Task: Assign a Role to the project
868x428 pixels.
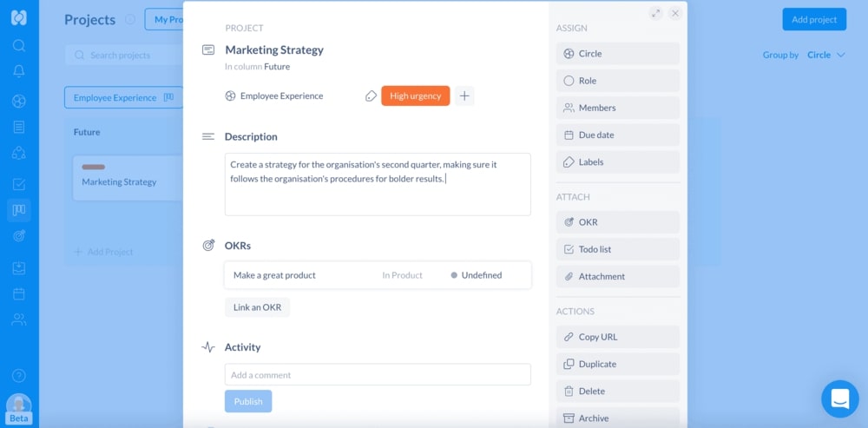Action: coord(618,81)
